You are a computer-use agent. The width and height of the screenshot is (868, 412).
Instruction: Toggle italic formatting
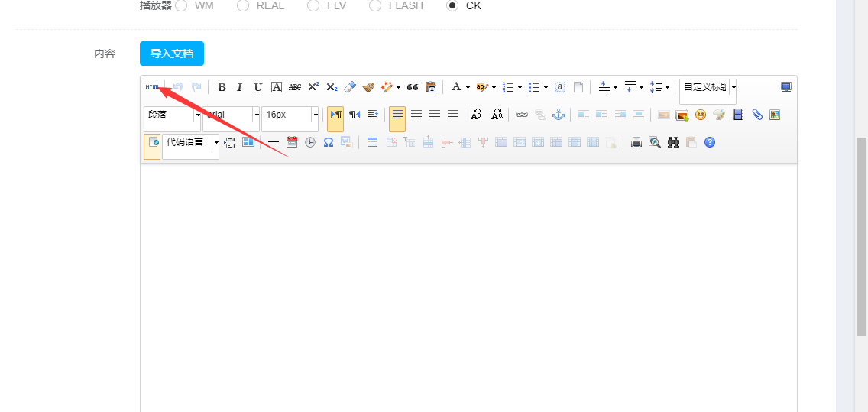240,87
